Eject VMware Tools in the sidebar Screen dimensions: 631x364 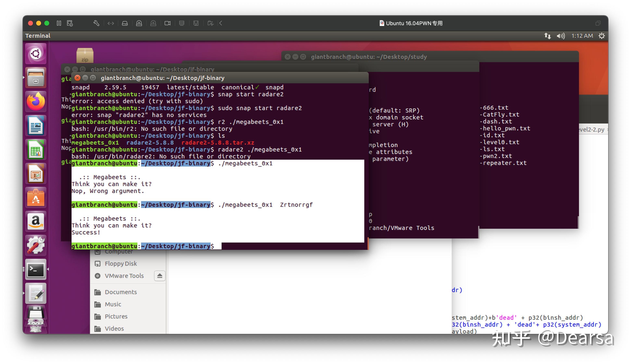(x=160, y=276)
